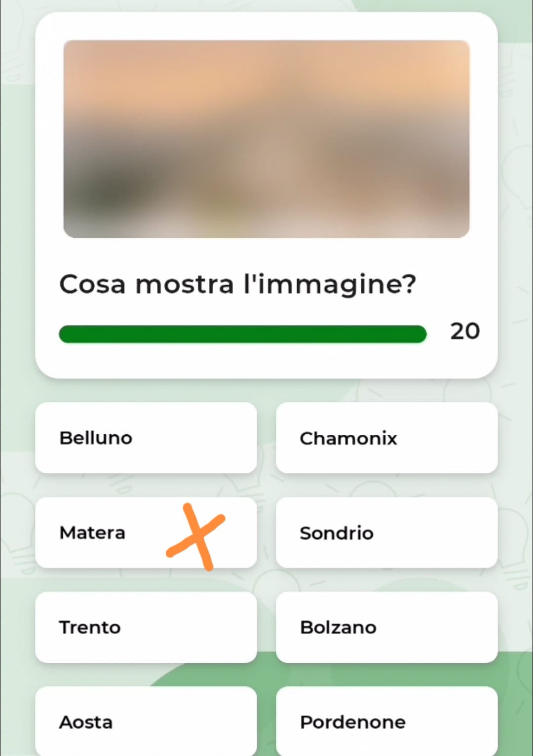
Task: Choose the answer beginning with letter P
Action: click(386, 721)
